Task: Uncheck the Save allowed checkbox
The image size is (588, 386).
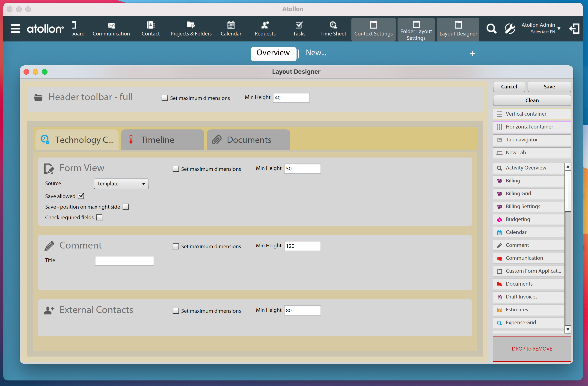Action: (81, 196)
